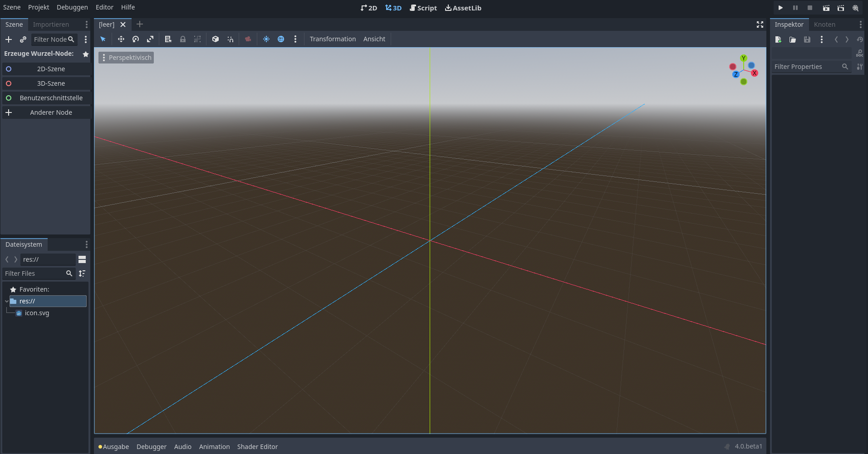Select the Scale tool
The width and height of the screenshot is (868, 454).
(x=150, y=39)
